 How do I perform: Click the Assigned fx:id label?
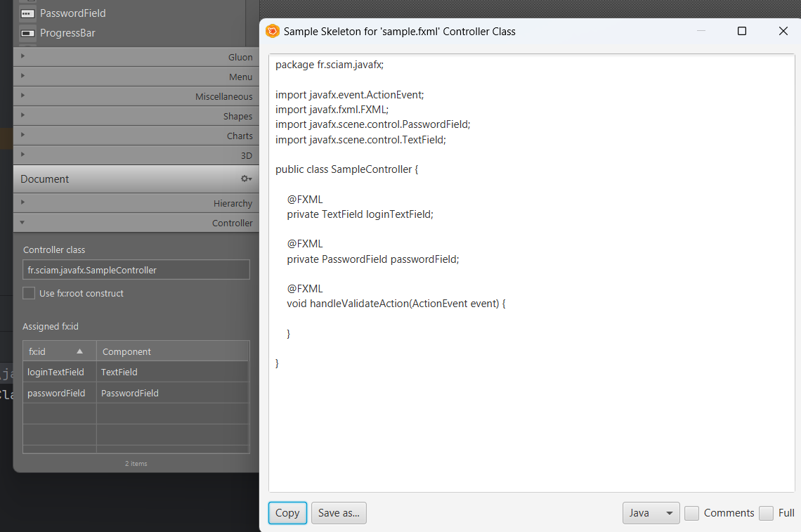point(51,327)
